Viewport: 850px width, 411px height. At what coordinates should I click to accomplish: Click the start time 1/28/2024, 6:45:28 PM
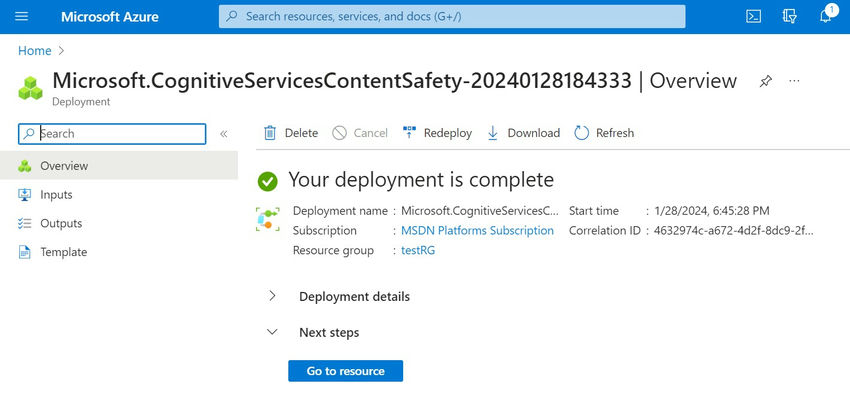point(711,211)
